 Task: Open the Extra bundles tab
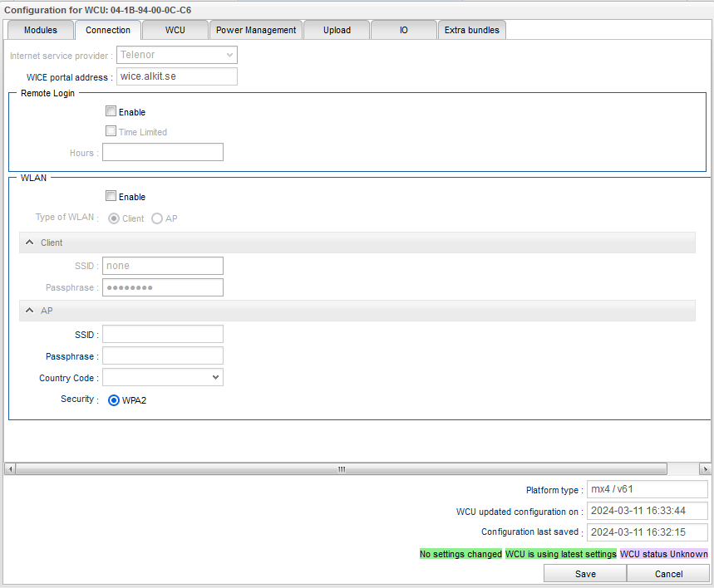[471, 30]
